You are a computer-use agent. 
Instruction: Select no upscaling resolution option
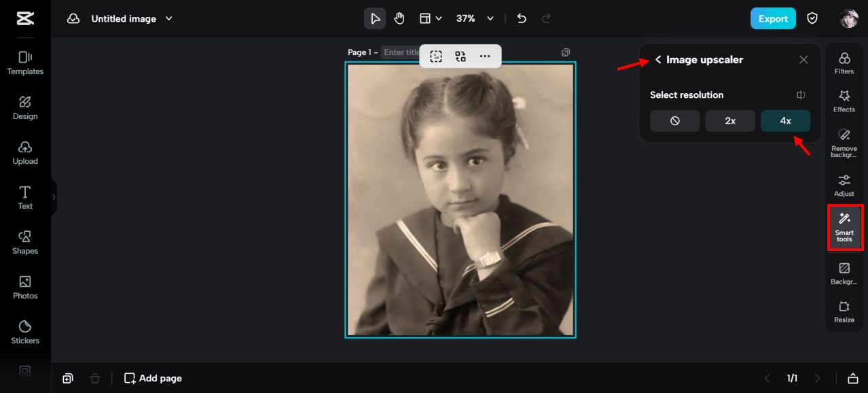tap(675, 120)
